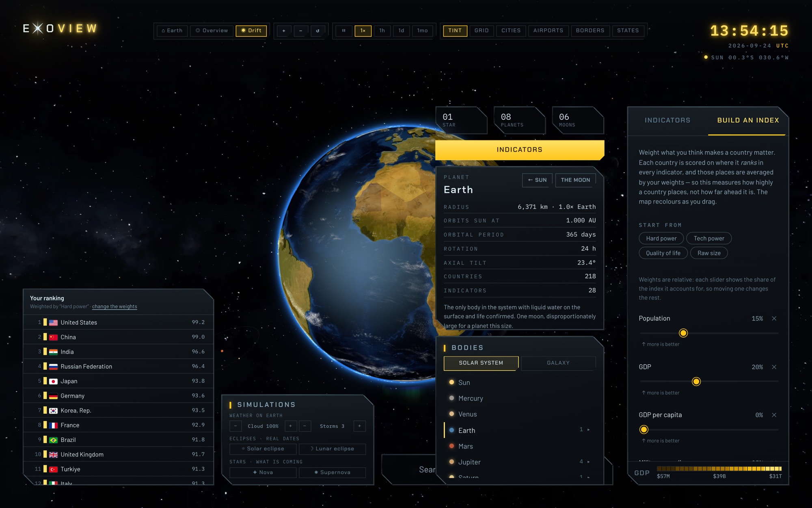
Task: Select the Drift camera mode
Action: coord(251,31)
